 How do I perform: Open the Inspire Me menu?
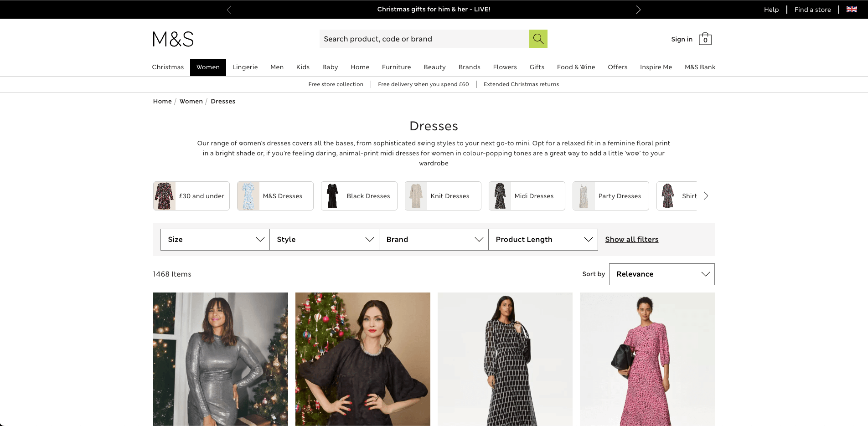coord(656,67)
